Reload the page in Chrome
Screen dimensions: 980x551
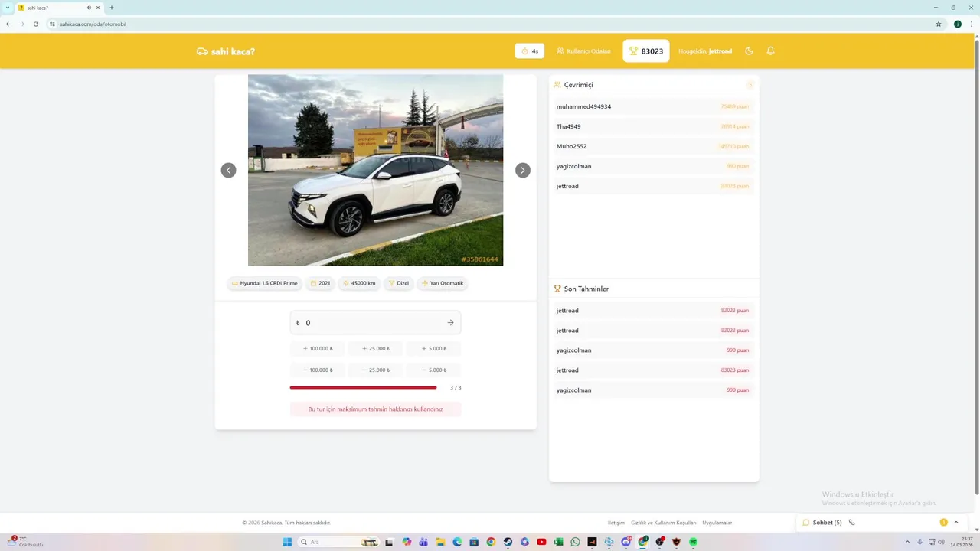click(x=36, y=24)
